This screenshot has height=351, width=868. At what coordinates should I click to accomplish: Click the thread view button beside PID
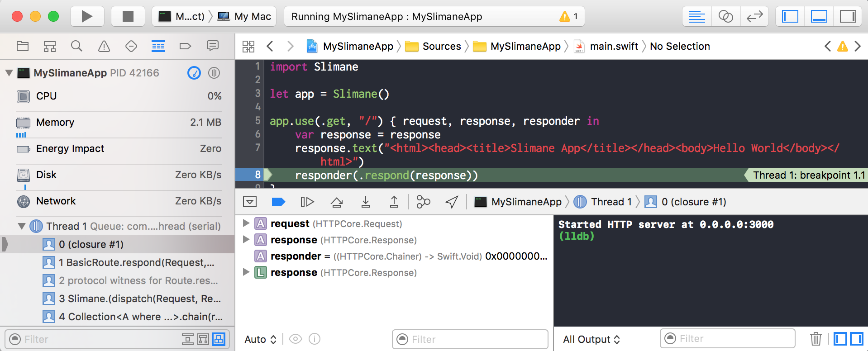(214, 73)
